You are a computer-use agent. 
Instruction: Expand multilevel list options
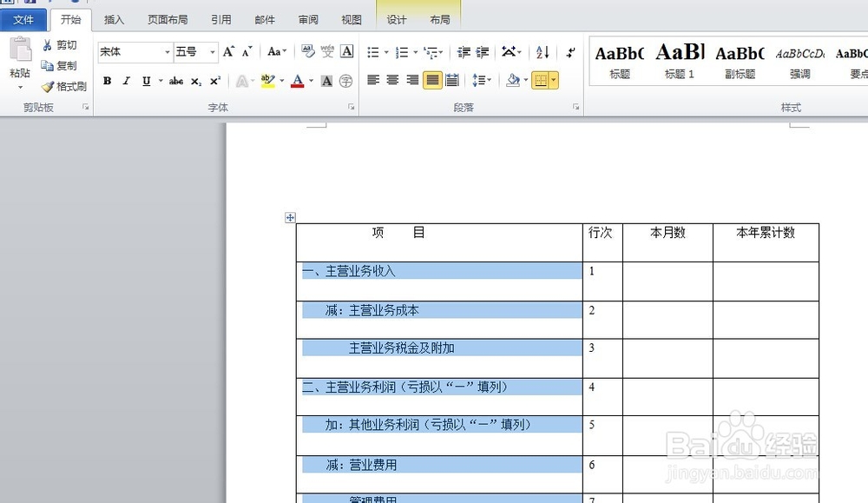click(441, 53)
